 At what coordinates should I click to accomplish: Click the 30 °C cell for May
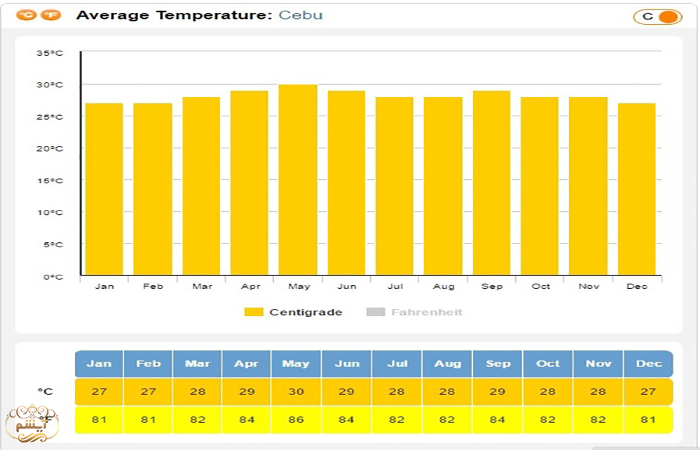(x=296, y=391)
